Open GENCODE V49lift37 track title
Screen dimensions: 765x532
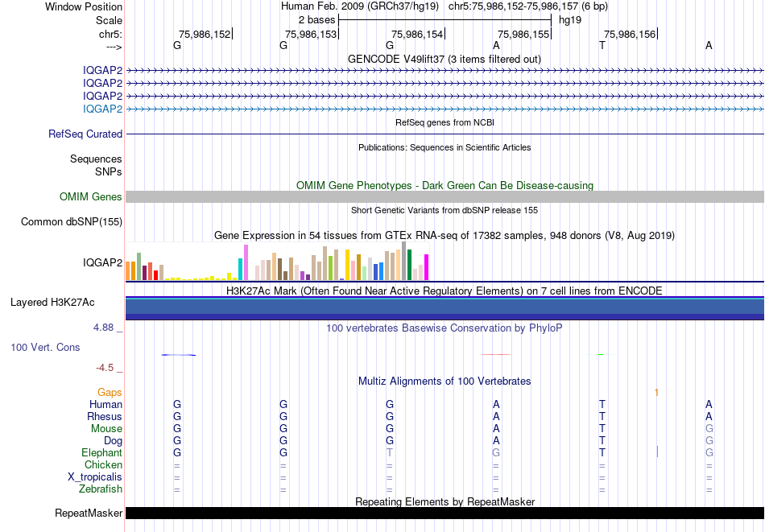[x=445, y=59]
